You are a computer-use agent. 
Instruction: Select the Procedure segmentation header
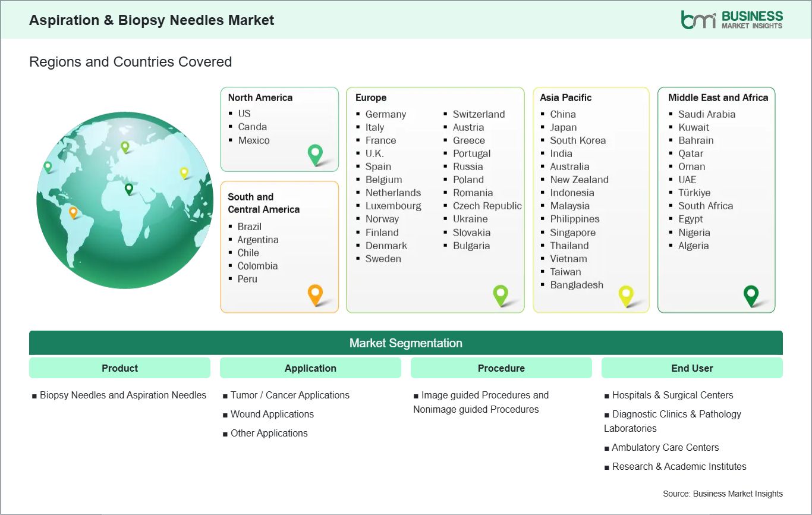click(x=501, y=368)
